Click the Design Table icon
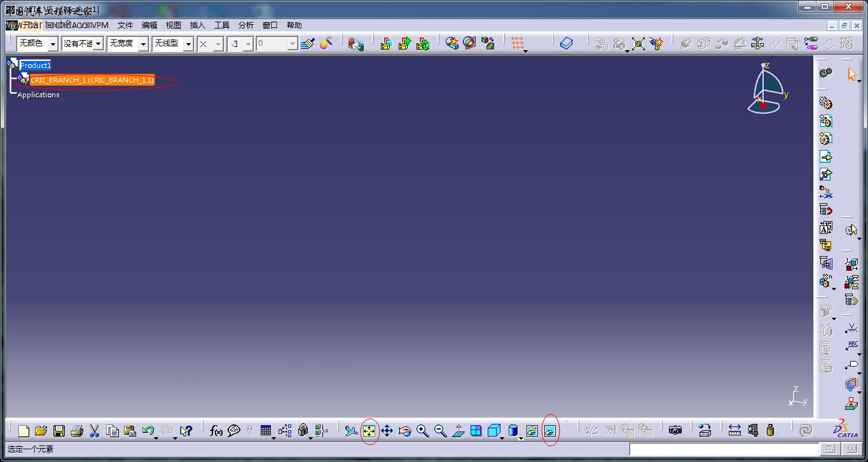The width and height of the screenshot is (868, 462). coord(266,431)
